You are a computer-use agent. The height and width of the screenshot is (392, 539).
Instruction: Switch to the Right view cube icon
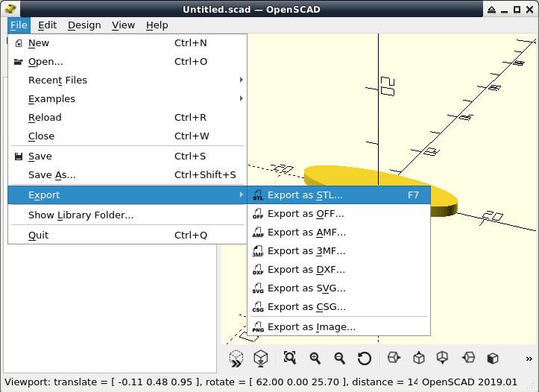tap(394, 358)
